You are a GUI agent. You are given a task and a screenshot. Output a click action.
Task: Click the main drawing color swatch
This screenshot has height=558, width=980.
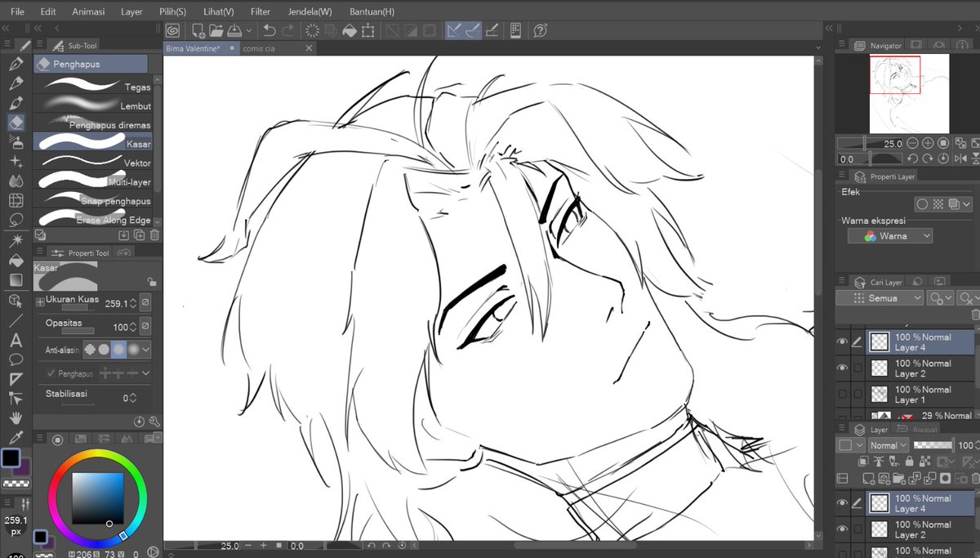(x=11, y=458)
